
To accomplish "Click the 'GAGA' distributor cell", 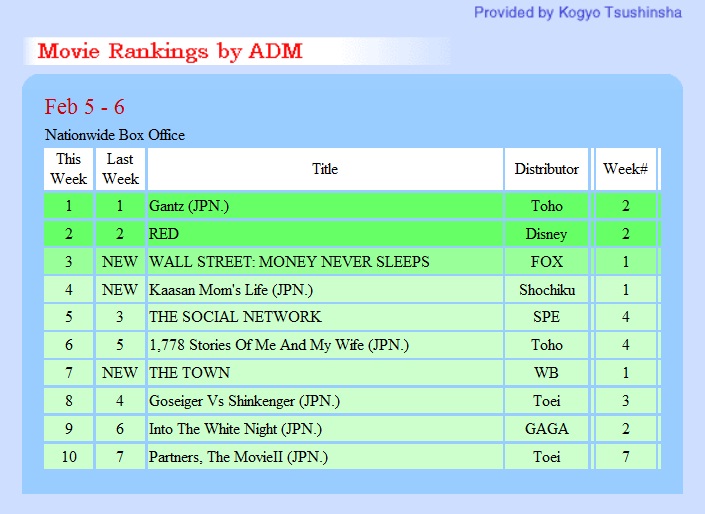I will coord(546,429).
